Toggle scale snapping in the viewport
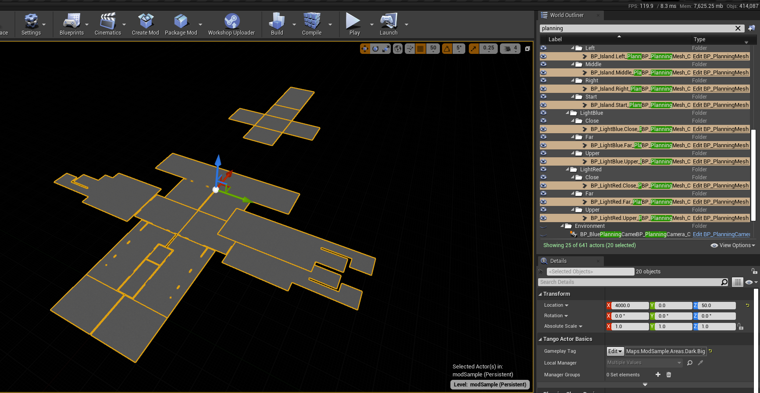This screenshot has width=760, height=393. click(x=474, y=48)
